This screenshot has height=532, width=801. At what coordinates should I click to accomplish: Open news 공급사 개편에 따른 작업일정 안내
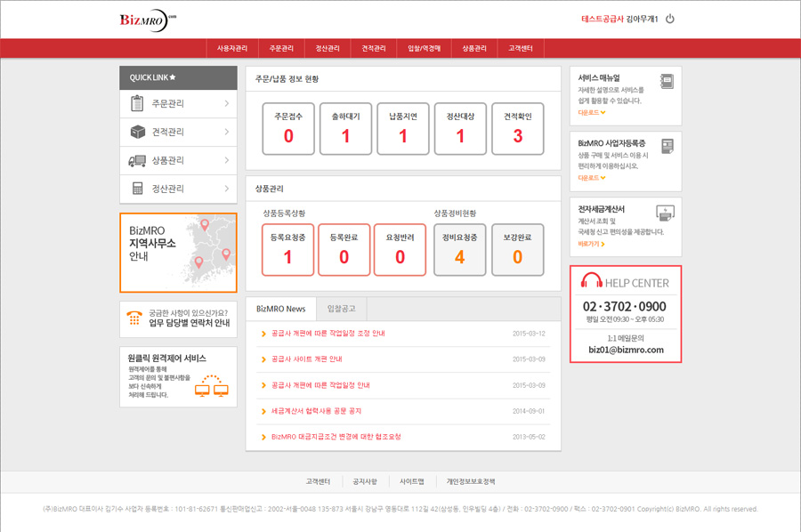point(320,385)
